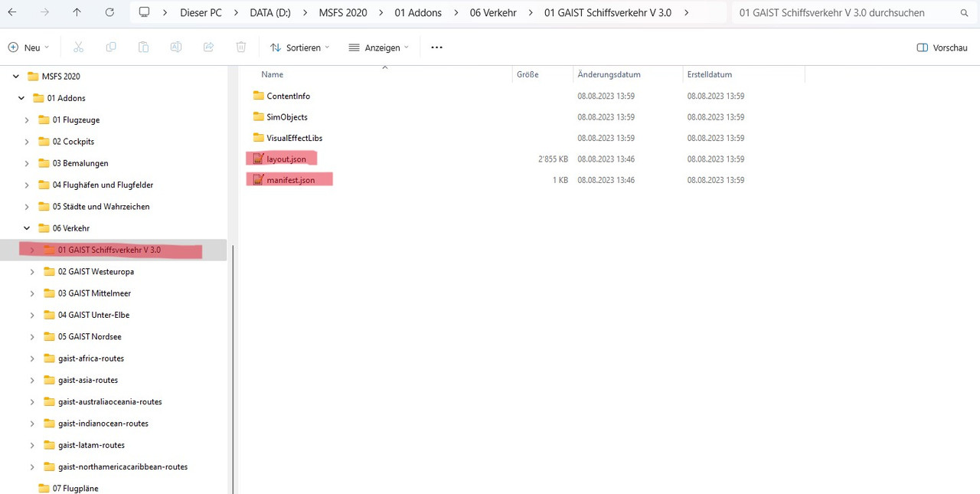Open the three-dots more options menu
Viewport: 980px width, 494px height.
coord(436,47)
